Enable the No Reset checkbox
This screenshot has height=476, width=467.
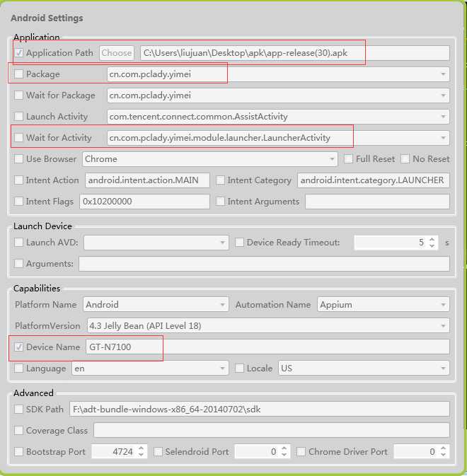pos(405,158)
